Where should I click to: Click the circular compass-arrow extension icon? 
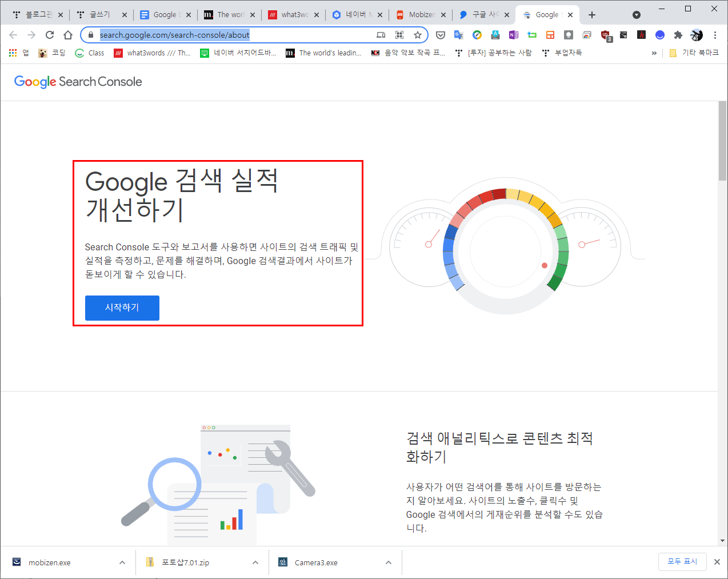[477, 35]
